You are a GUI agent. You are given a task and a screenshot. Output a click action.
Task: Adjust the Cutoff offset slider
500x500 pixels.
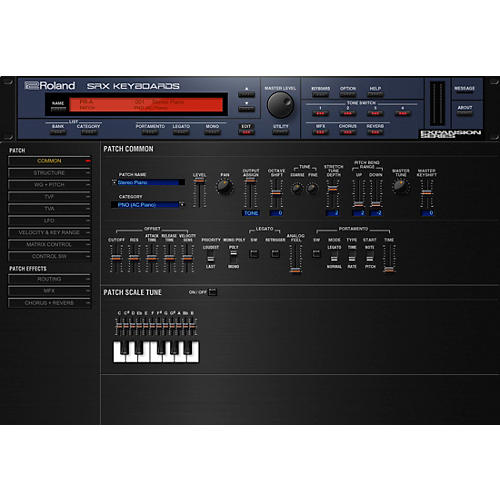(x=116, y=258)
